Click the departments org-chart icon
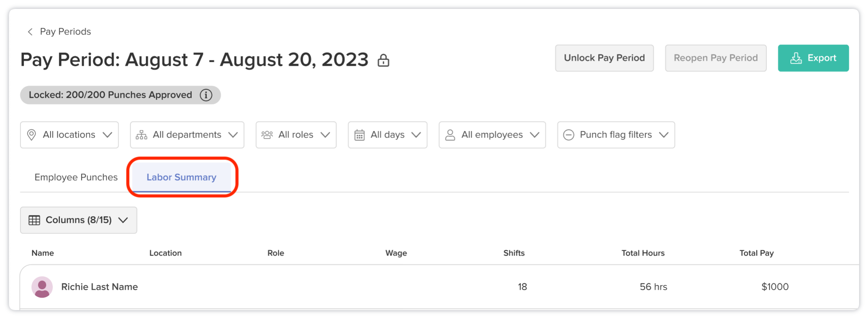The height and width of the screenshot is (319, 868). 142,135
